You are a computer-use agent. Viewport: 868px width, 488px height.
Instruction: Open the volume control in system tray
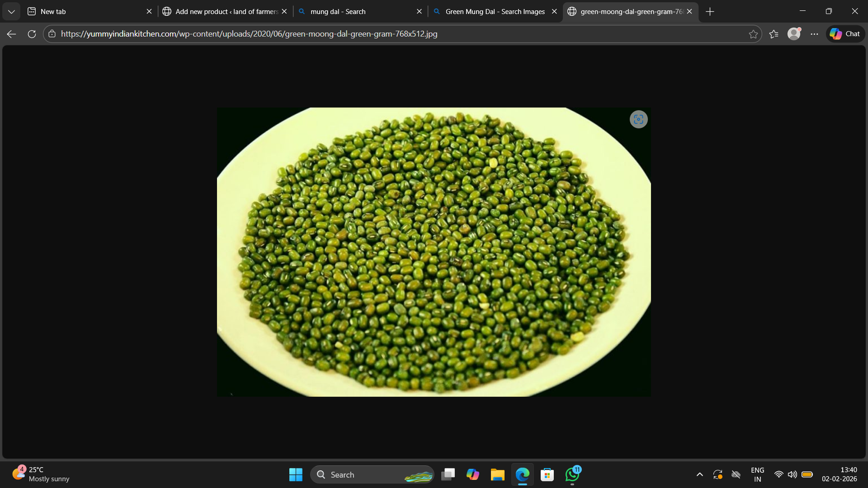tap(793, 474)
